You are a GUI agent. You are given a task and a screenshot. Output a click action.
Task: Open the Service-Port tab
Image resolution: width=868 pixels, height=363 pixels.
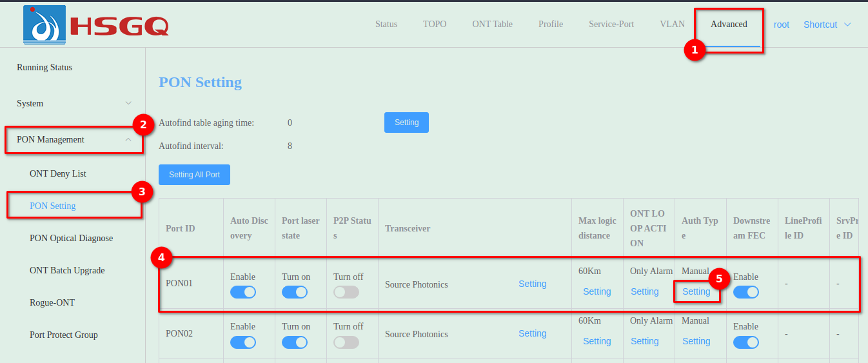click(611, 24)
